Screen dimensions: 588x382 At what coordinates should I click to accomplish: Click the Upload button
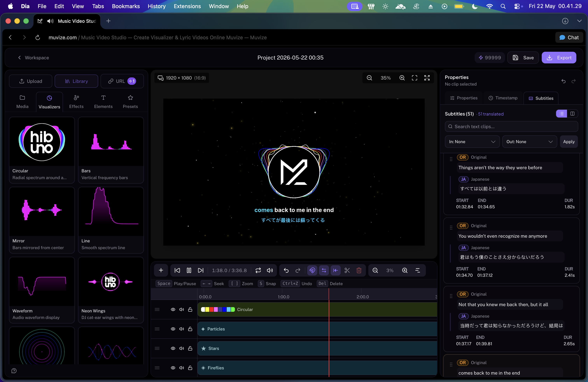pyautogui.click(x=31, y=81)
